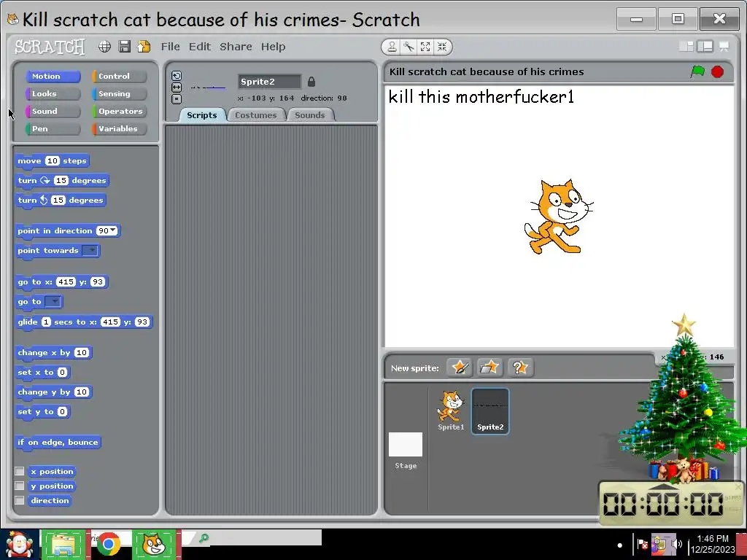Image resolution: width=747 pixels, height=560 pixels.
Task: Get a surprise sprite
Action: click(520, 367)
